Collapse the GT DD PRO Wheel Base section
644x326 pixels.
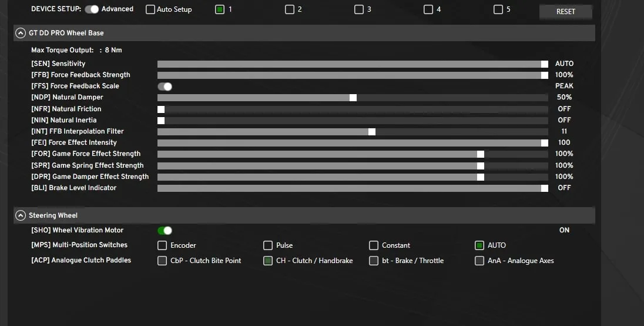point(21,33)
